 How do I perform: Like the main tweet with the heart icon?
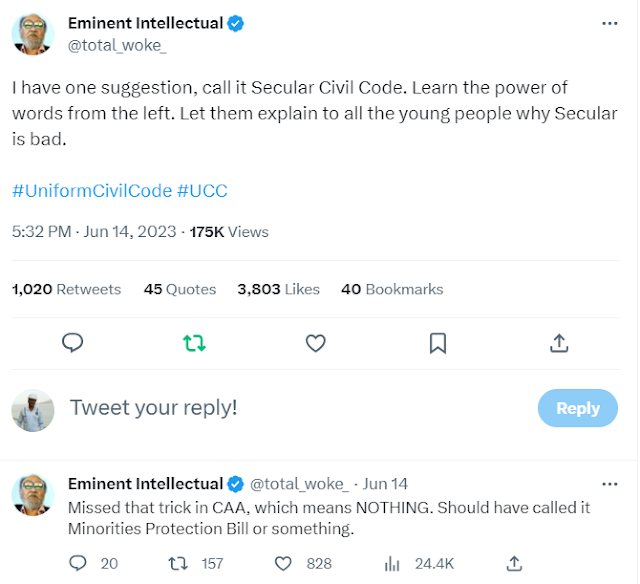click(x=315, y=344)
